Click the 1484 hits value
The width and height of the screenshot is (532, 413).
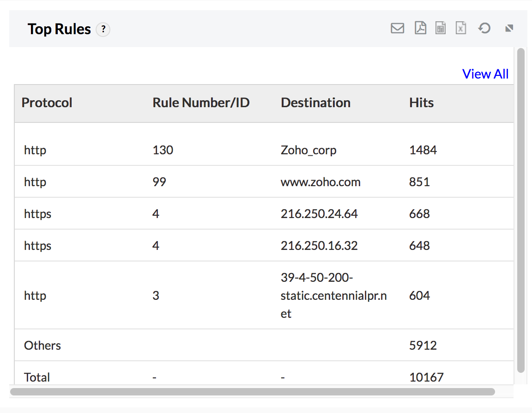tap(423, 150)
